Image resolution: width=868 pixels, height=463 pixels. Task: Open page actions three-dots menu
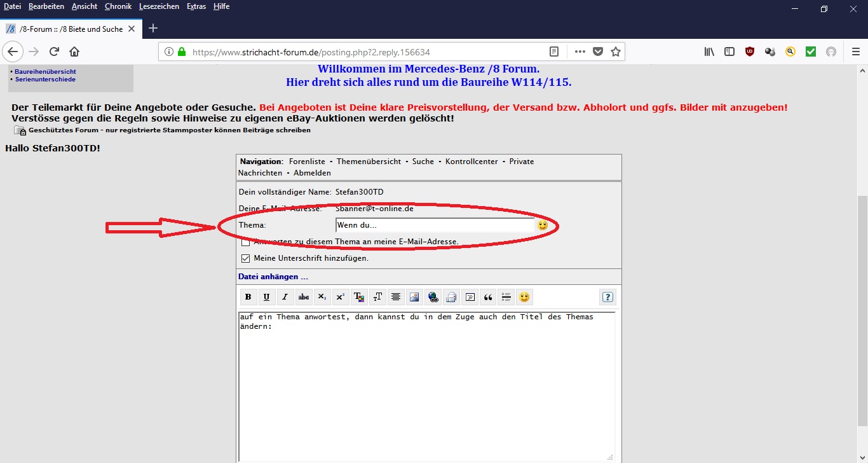click(x=580, y=52)
